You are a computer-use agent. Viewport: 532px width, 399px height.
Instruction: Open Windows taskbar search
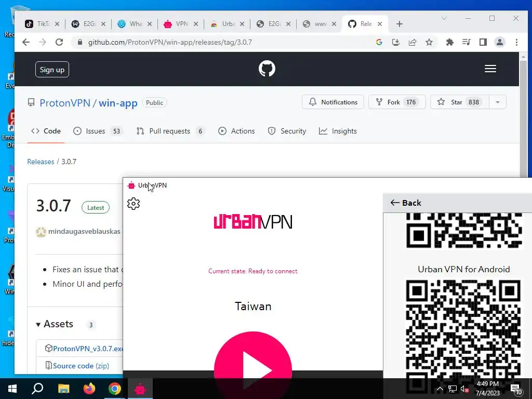coord(37,389)
